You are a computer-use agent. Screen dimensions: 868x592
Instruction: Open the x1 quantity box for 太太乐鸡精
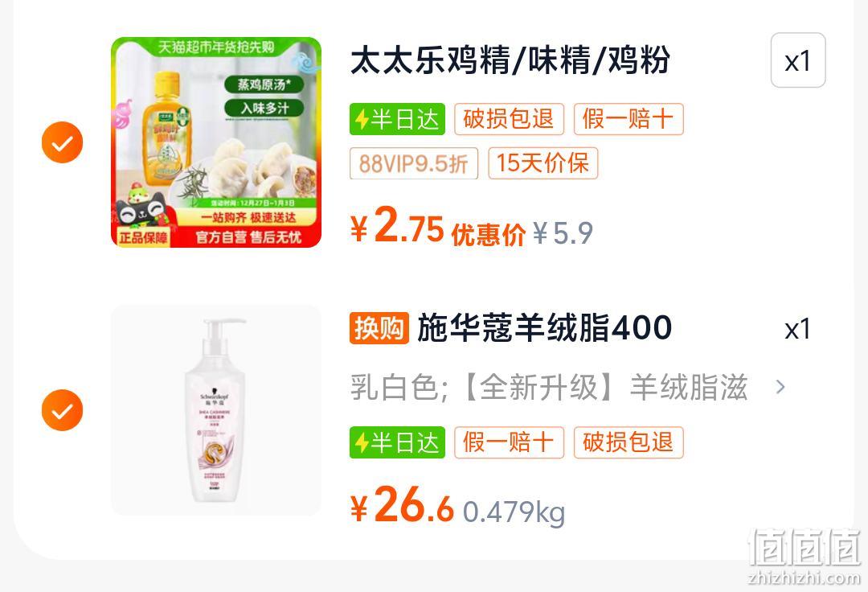click(798, 60)
